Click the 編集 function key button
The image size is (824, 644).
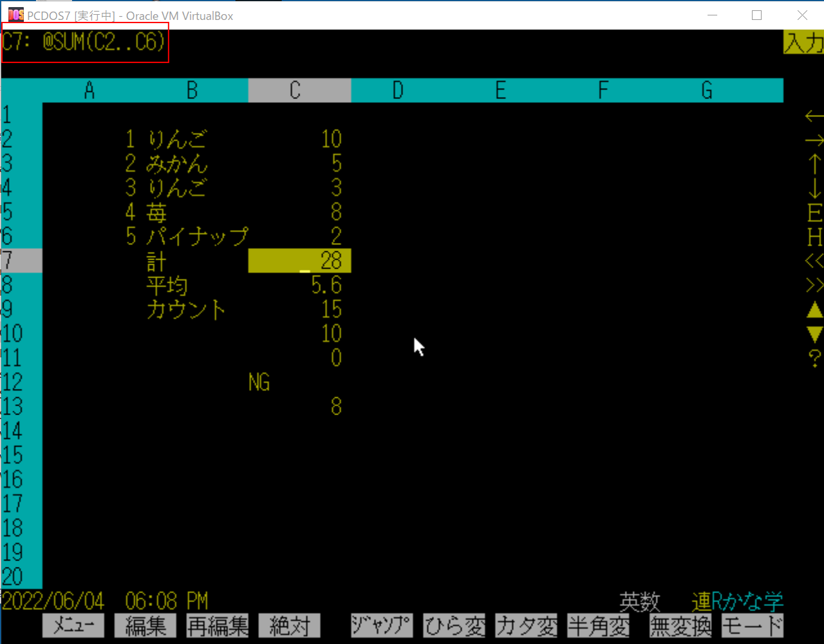coord(145,625)
